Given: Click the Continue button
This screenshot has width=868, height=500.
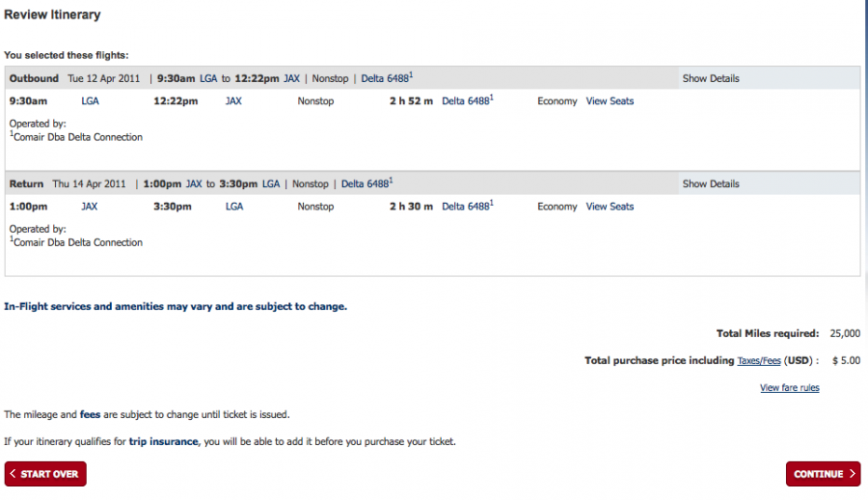Looking at the screenshot, I should pos(823,474).
